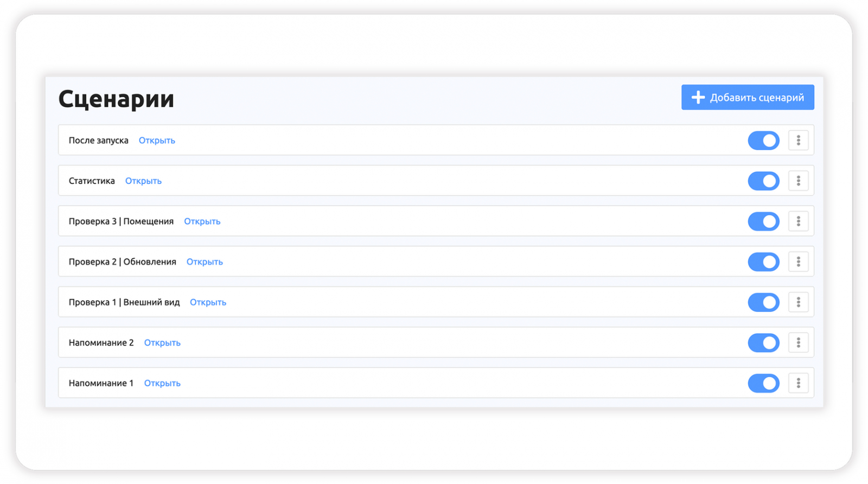Switch off Проверка 3 | Помещения toggle
The width and height of the screenshot is (868, 484).
pyautogui.click(x=763, y=221)
